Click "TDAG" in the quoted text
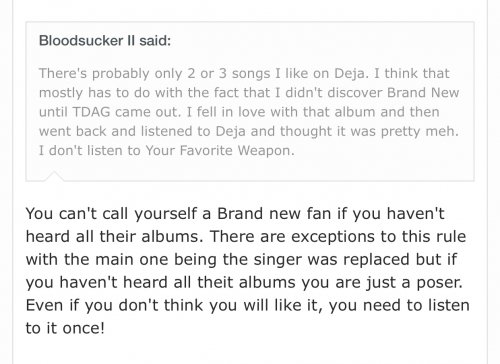Viewport: 500px width, 364px height. (91, 112)
